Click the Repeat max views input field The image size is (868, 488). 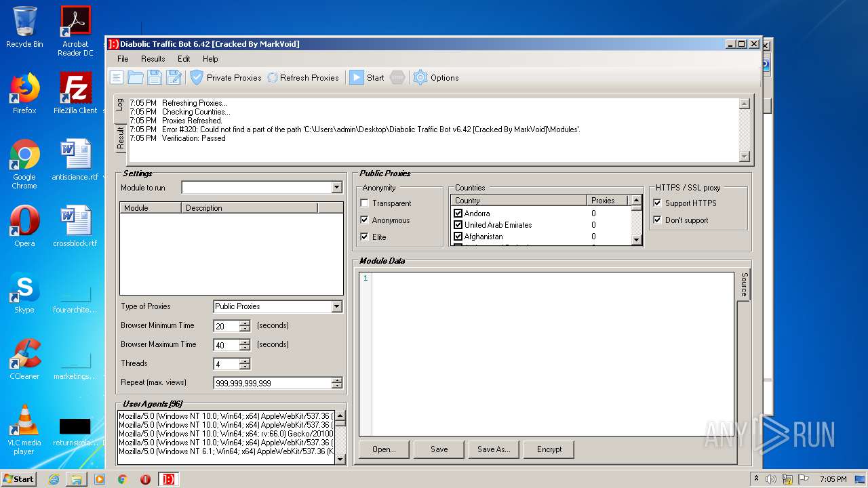click(272, 383)
